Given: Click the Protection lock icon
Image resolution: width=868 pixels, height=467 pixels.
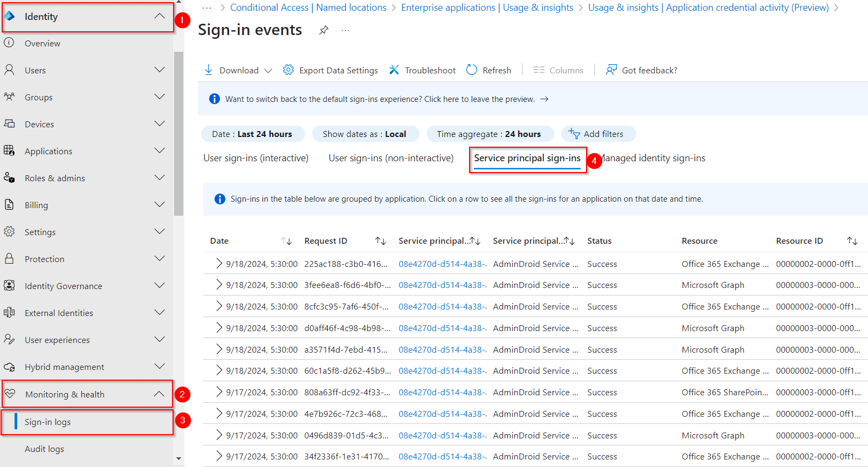Looking at the screenshot, I should [9, 258].
